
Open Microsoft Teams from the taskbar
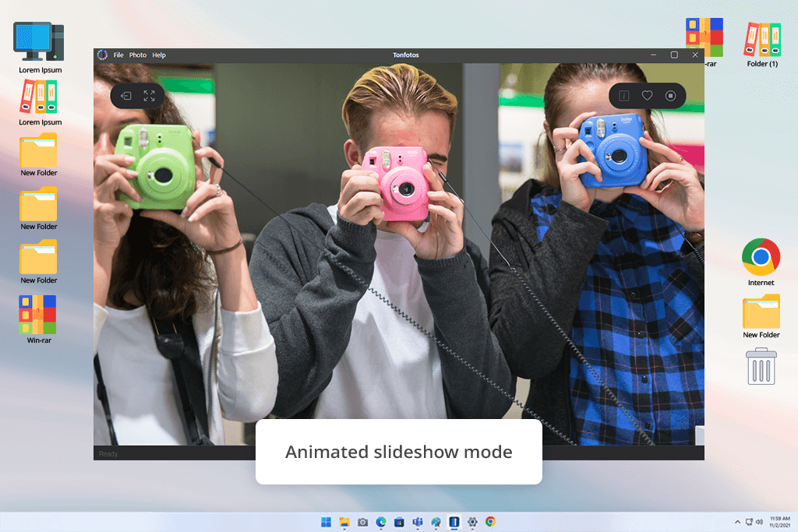[418, 522]
